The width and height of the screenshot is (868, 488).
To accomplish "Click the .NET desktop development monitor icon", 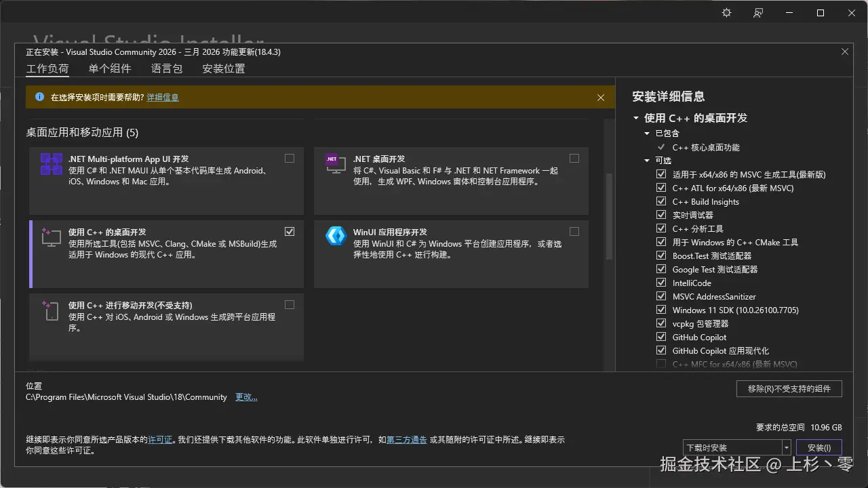I will coord(336,164).
